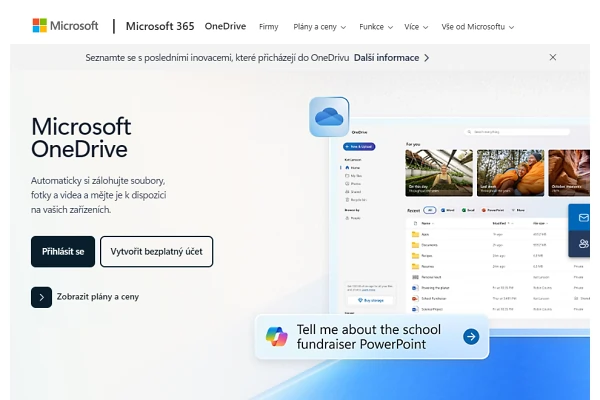The image size is (600, 400).
Task: Open the Microsoft 365 link
Action: 160,26
